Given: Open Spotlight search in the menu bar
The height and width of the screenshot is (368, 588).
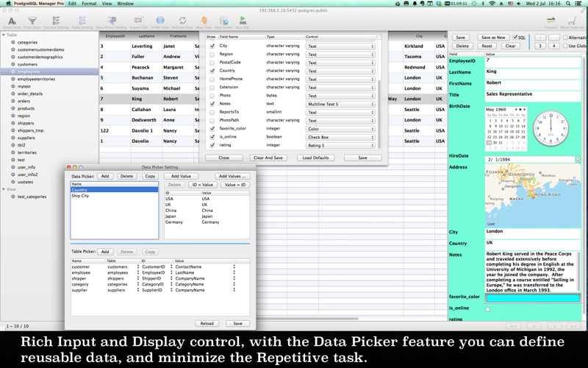Looking at the screenshot, I should (x=568, y=4).
